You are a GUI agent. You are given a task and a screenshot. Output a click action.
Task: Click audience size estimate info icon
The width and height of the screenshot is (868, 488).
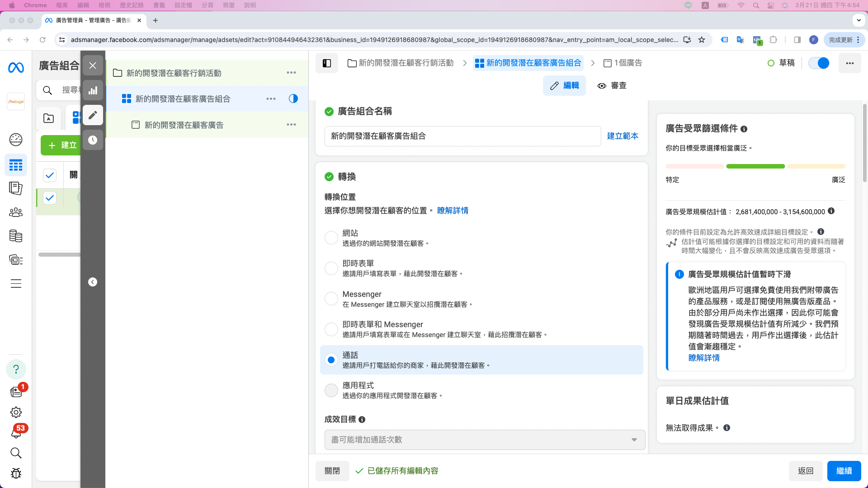[x=831, y=211]
